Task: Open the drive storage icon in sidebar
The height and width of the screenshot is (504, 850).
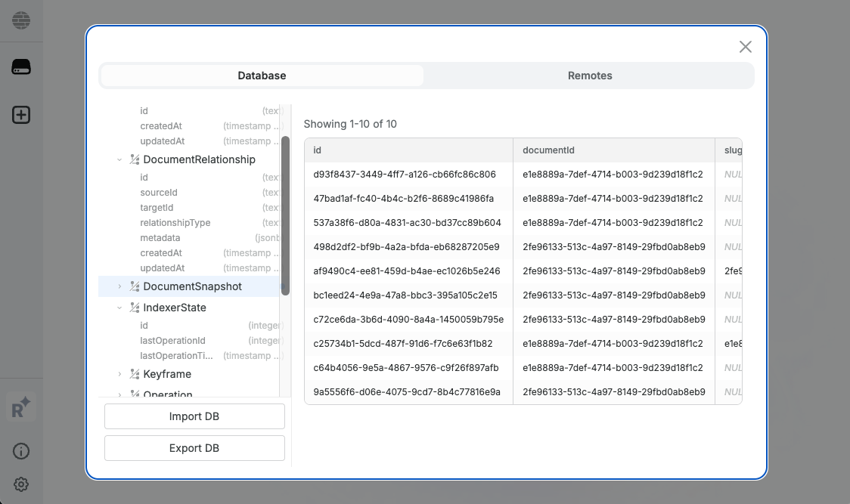Action: [21, 68]
